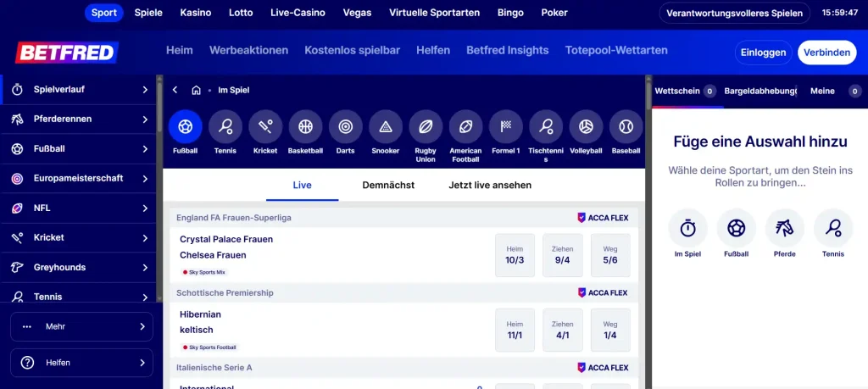Viewport: 868px width, 389px height.
Task: Click the Sky Sports Football badge
Action: pos(210,347)
